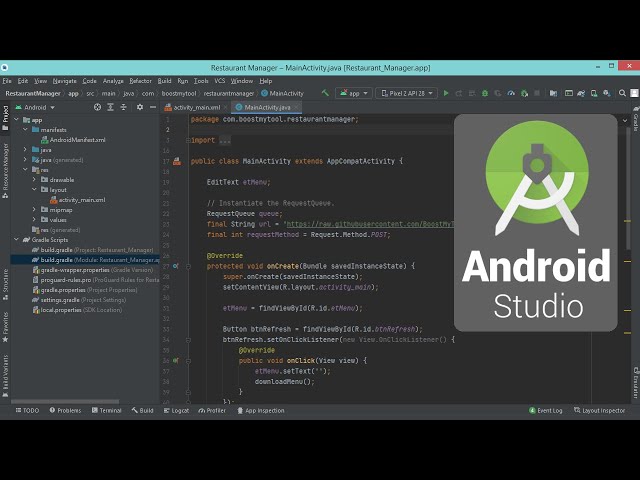The width and height of the screenshot is (640, 480).
Task: Open the Emulator tool window on right edge
Action: (x=636, y=383)
